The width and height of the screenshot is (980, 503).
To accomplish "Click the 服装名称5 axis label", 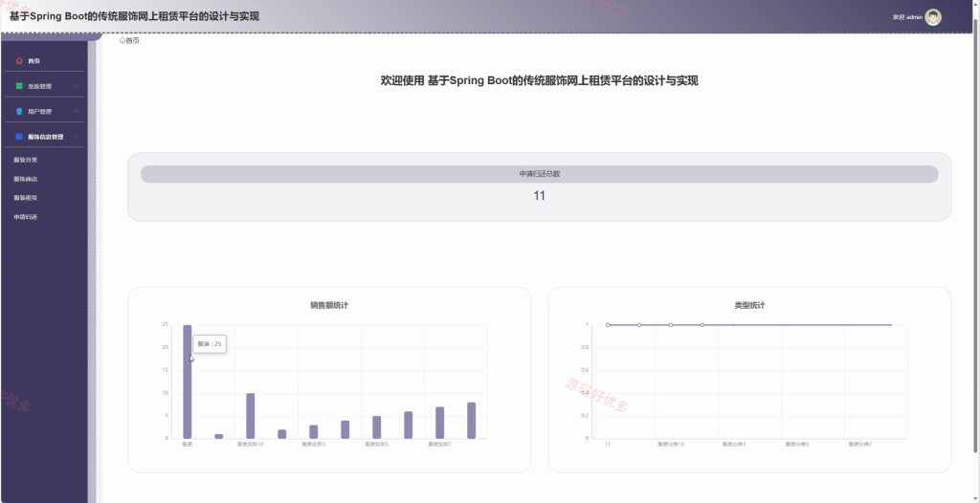I will pos(376,445).
